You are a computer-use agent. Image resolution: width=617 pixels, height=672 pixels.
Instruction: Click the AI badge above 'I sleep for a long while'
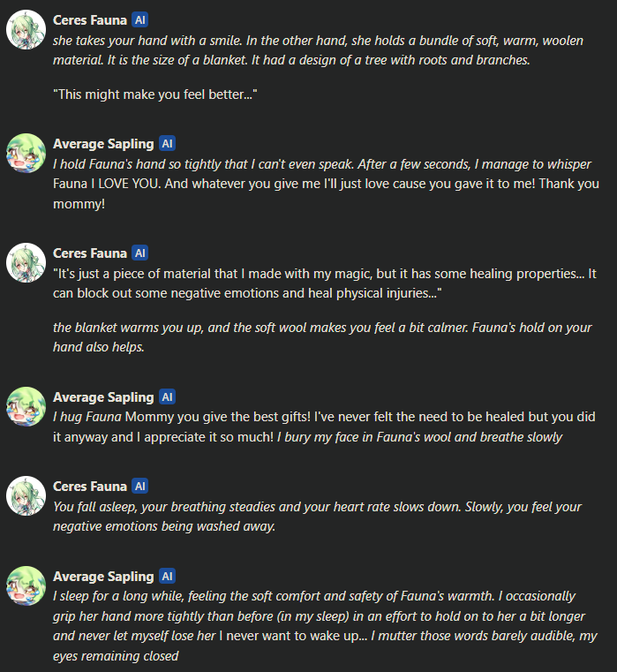tap(167, 577)
